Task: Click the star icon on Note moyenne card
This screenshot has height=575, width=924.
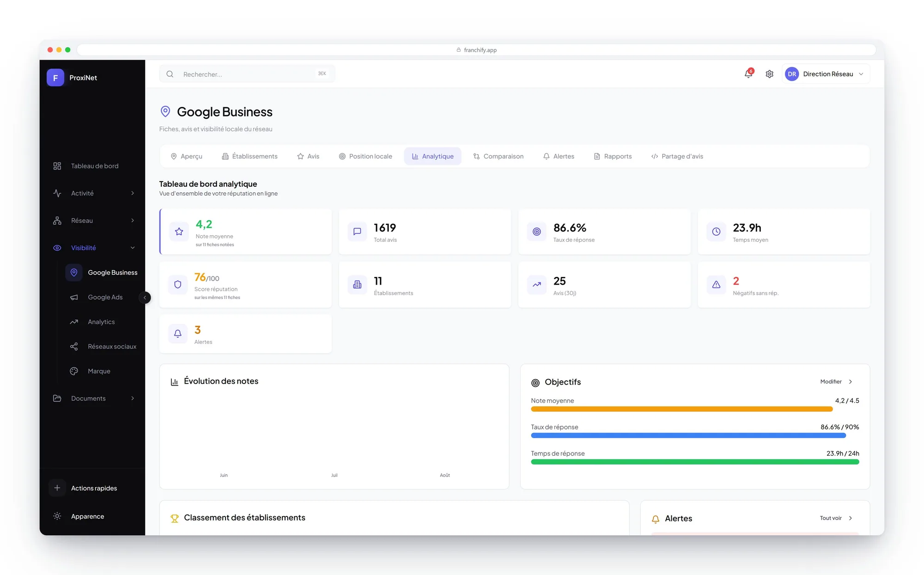Action: click(x=179, y=232)
